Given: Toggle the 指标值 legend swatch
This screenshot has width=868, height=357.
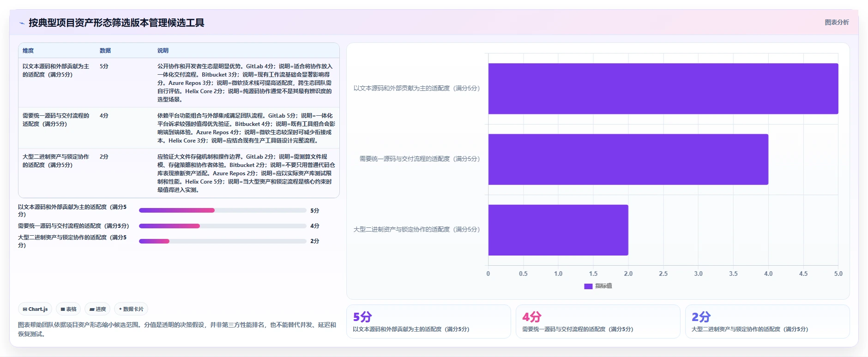Looking at the screenshot, I should (x=588, y=286).
